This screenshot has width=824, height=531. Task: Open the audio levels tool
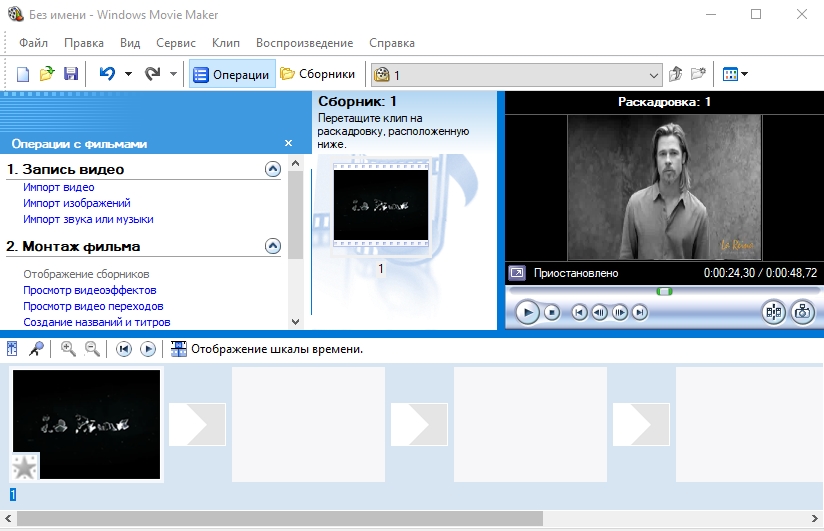click(12, 349)
